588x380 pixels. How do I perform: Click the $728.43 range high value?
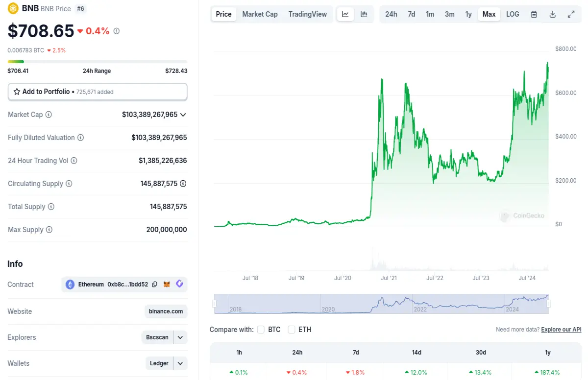click(176, 71)
